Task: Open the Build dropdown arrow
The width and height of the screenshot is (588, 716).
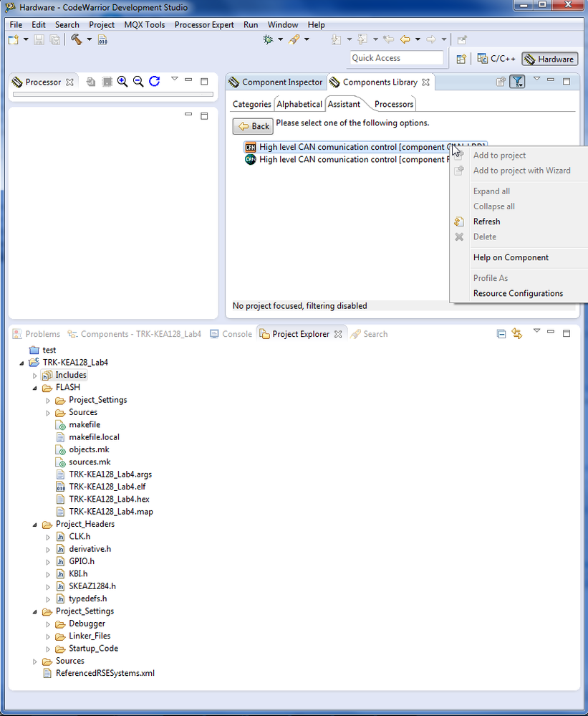Action: tap(90, 39)
